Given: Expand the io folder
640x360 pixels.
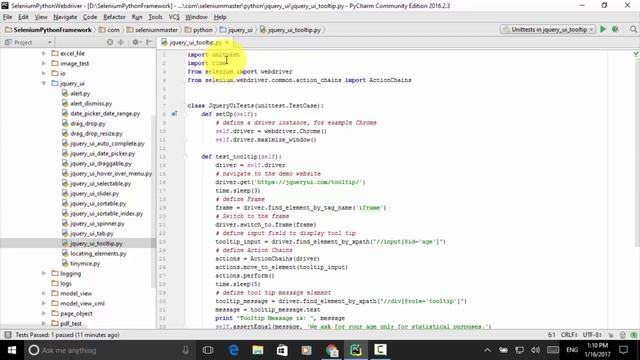Looking at the screenshot, I should [44, 73].
